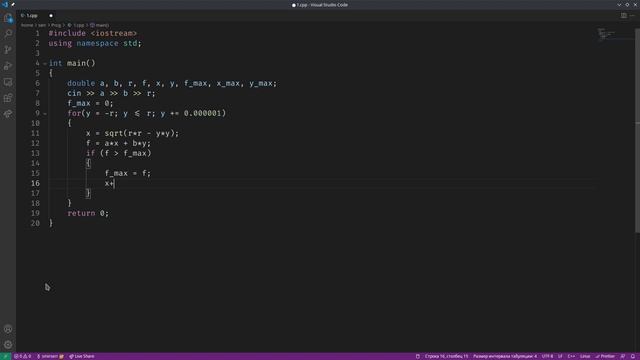The height and width of the screenshot is (360, 640).
Task: Click the '#include <iostream>' line
Action: (93, 33)
